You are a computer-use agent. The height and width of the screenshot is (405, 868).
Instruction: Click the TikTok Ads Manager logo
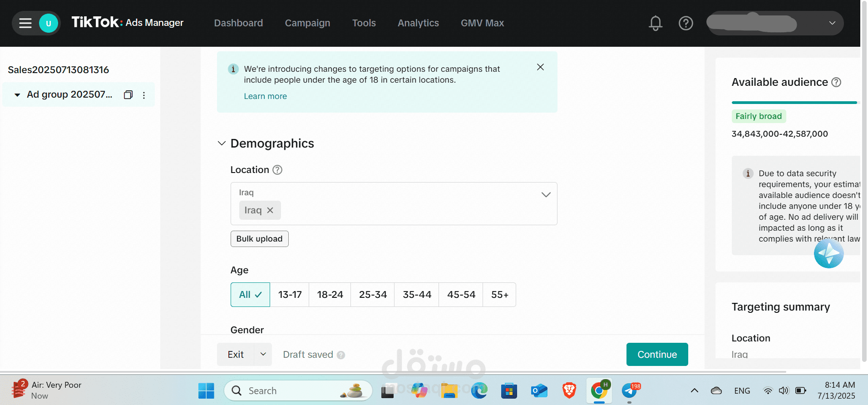tap(127, 22)
